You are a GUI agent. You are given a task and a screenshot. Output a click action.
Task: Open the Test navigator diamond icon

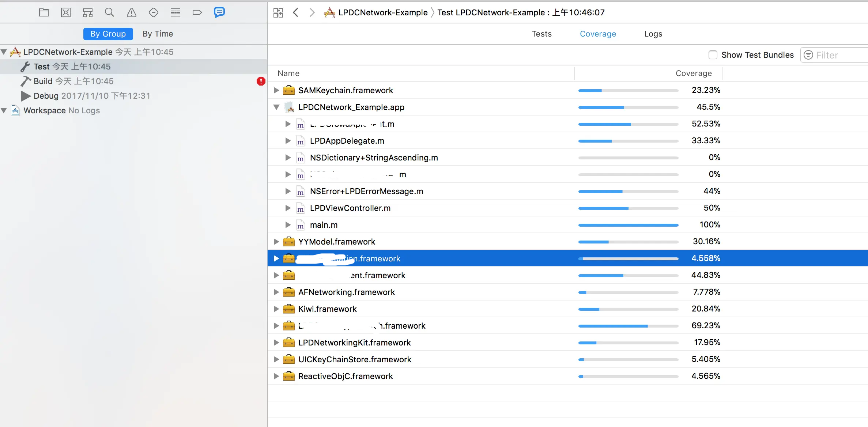pos(154,13)
